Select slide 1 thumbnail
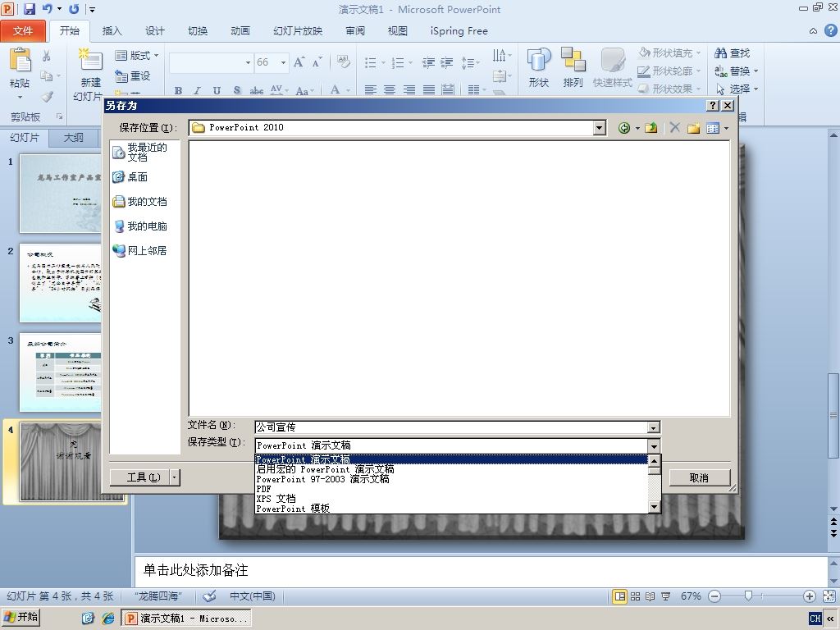This screenshot has width=840, height=630. coord(61,194)
